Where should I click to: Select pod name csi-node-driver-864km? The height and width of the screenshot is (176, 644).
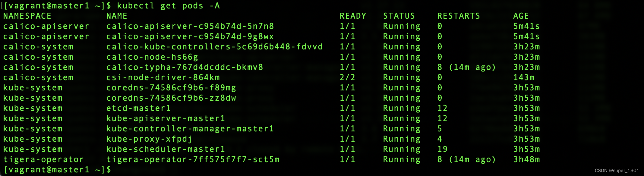[163, 77]
